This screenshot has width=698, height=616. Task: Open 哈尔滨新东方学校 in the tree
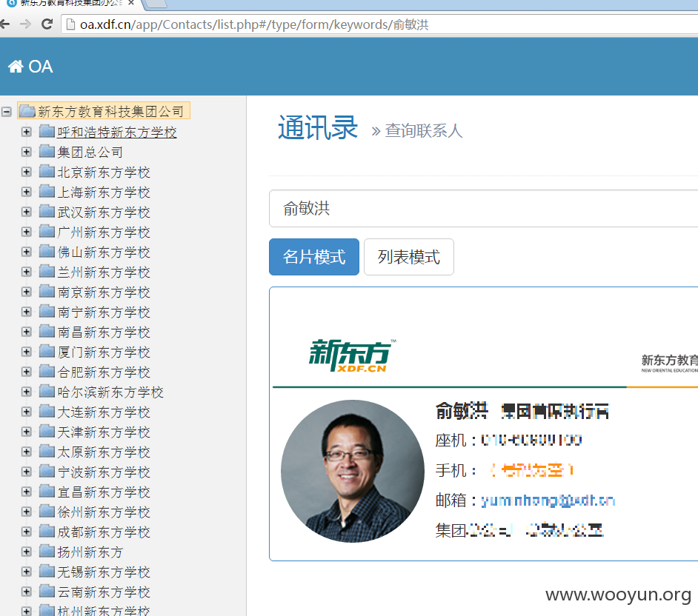(110, 392)
